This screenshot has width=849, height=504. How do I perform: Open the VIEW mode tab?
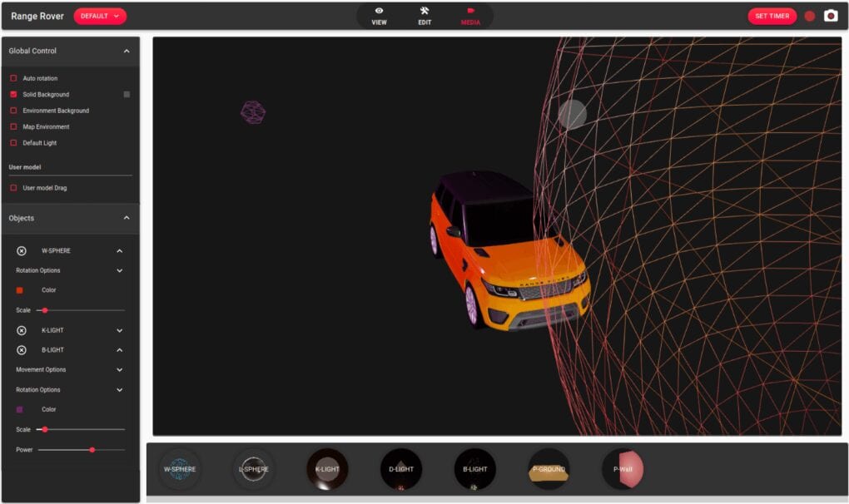tap(379, 17)
